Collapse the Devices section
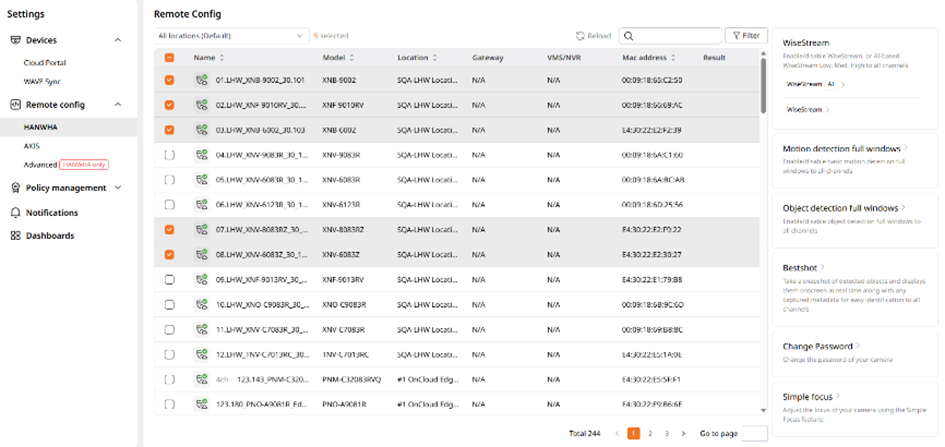945x447 pixels. [118, 40]
